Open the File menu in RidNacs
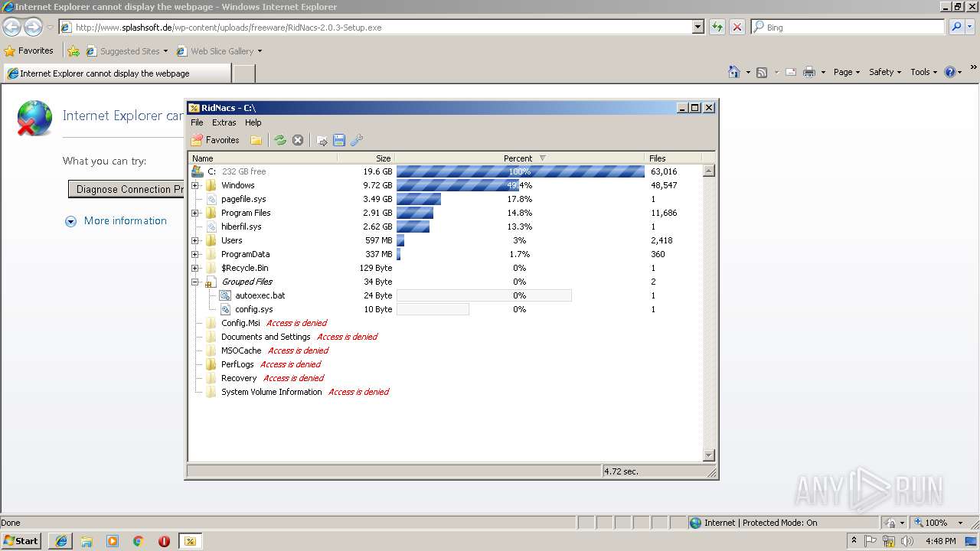980x551 pixels. tap(197, 122)
